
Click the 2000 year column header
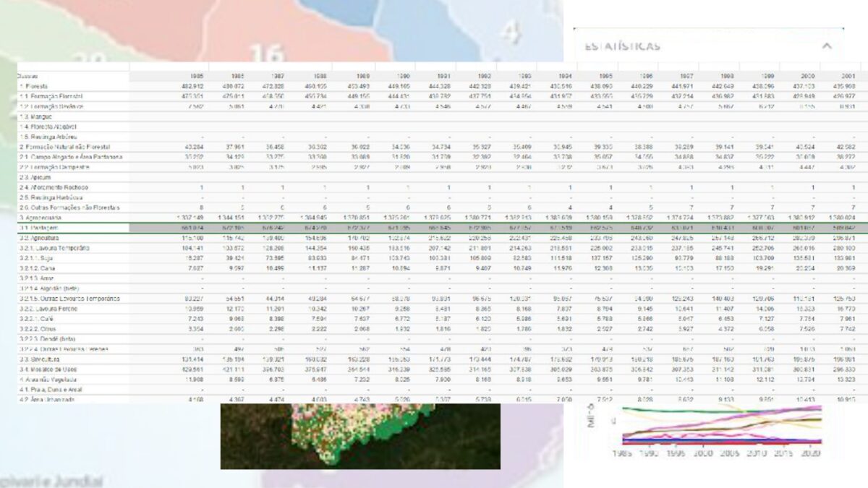[x=808, y=76]
